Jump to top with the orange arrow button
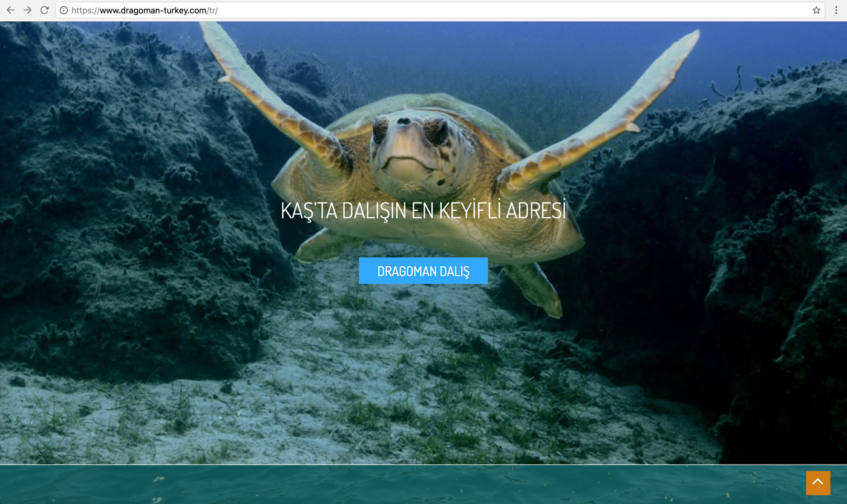 click(818, 483)
